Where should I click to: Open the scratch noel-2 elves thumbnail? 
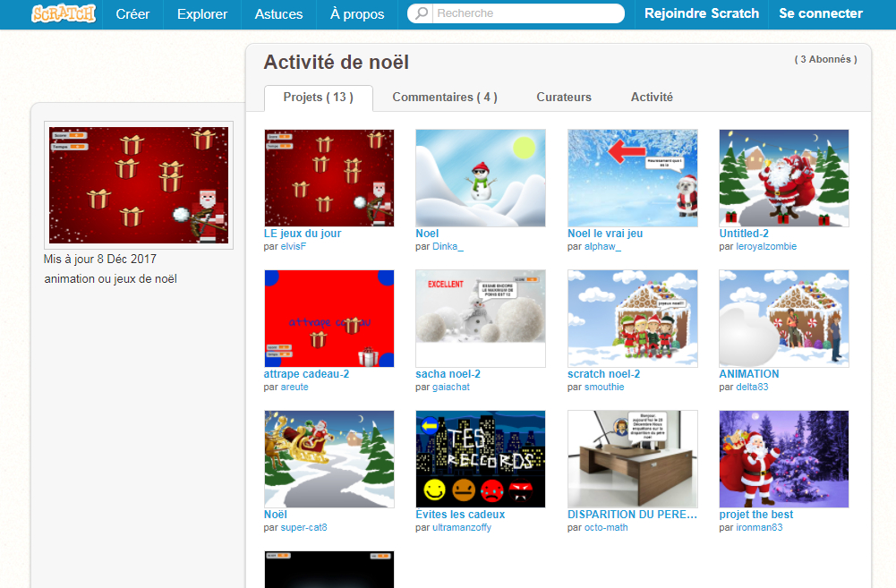(633, 319)
